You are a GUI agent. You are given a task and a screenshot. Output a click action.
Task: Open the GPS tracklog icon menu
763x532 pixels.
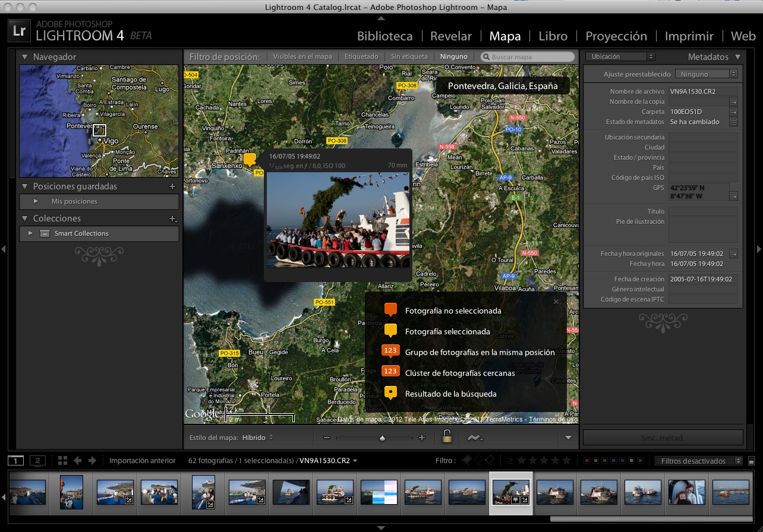[x=474, y=438]
